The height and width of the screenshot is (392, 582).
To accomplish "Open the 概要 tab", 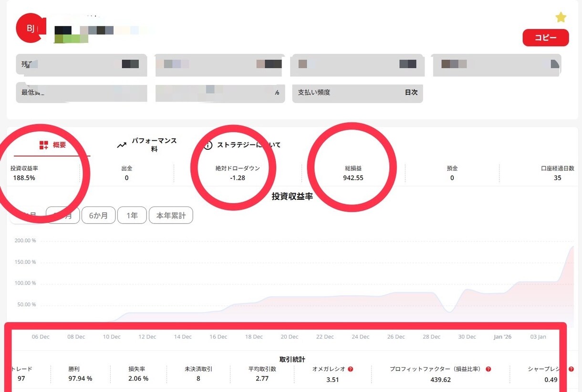I will (x=52, y=145).
